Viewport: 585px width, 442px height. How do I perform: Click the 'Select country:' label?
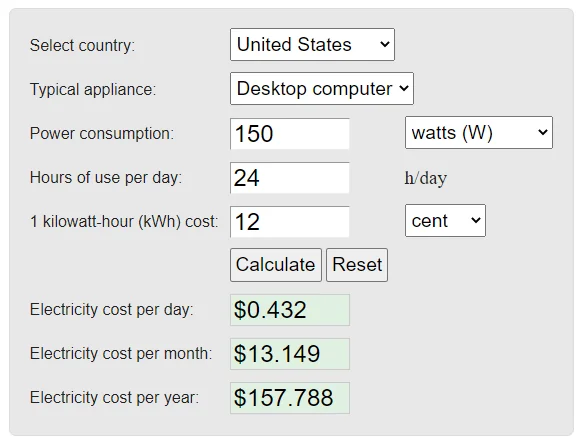pos(82,46)
